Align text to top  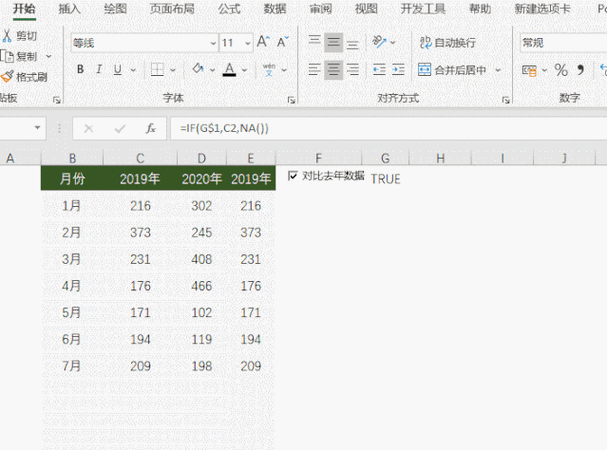click(314, 41)
